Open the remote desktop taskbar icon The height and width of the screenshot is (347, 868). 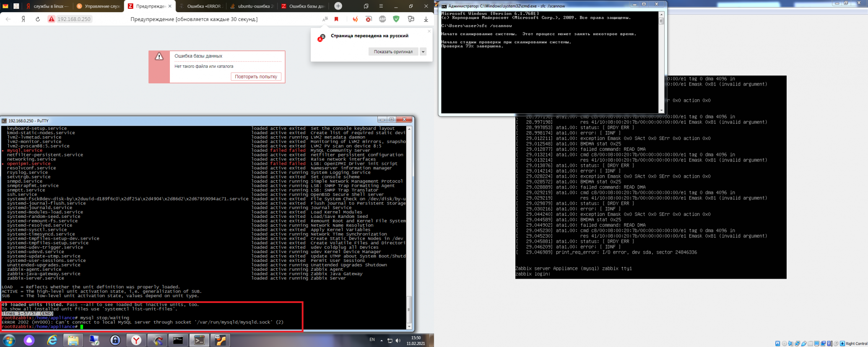coord(94,340)
